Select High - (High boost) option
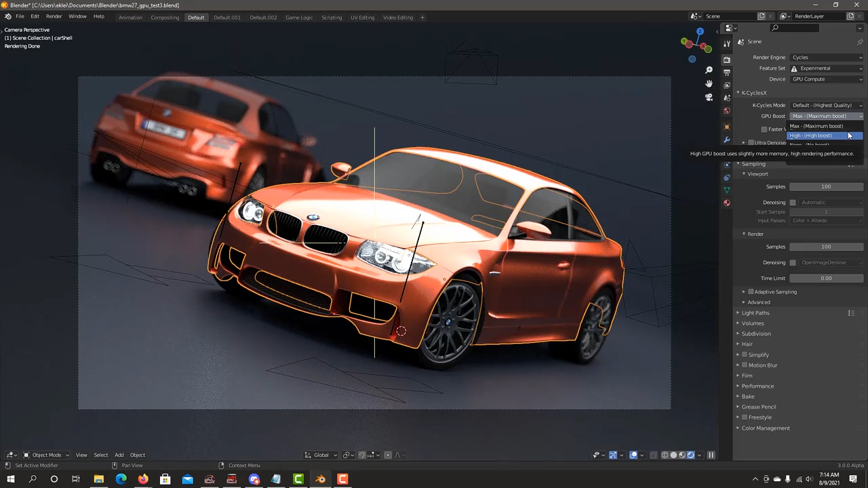The image size is (868, 488). pos(825,136)
